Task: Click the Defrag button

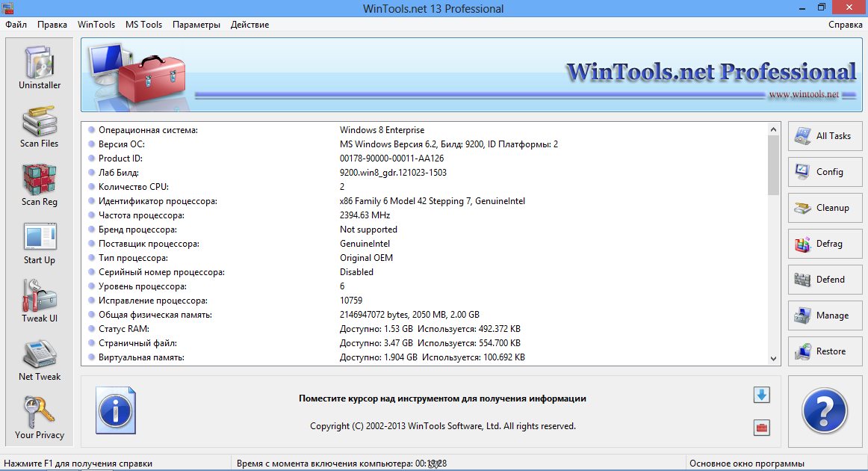Action: (825, 244)
